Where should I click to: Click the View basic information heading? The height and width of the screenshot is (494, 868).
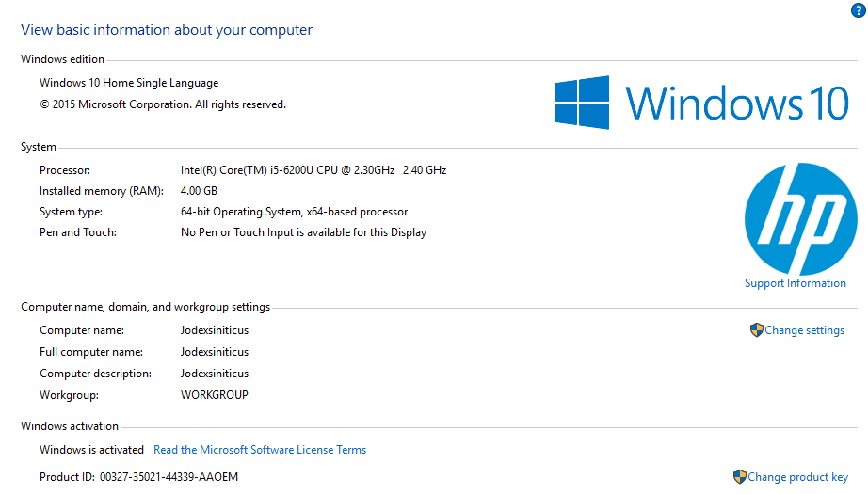click(167, 30)
